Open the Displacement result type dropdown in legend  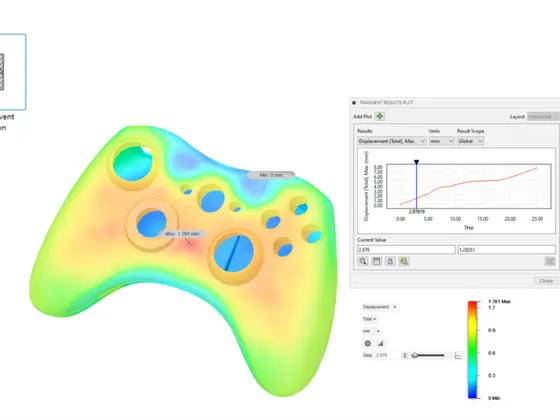coord(380,307)
